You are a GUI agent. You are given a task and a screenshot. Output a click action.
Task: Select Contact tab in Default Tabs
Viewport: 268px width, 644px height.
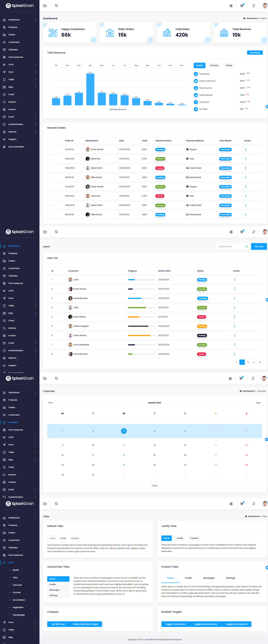coord(75,538)
